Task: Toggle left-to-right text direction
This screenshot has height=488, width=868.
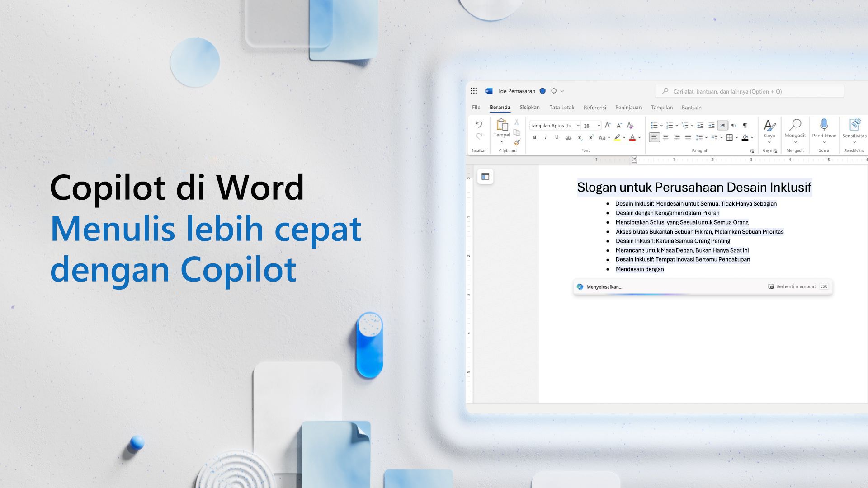Action: (x=722, y=125)
